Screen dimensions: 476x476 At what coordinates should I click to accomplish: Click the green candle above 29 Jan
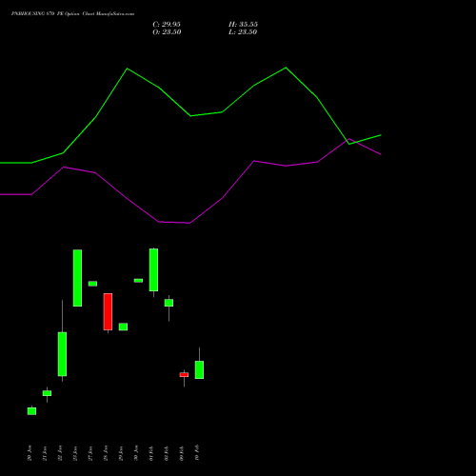pyautogui.click(x=123, y=327)
